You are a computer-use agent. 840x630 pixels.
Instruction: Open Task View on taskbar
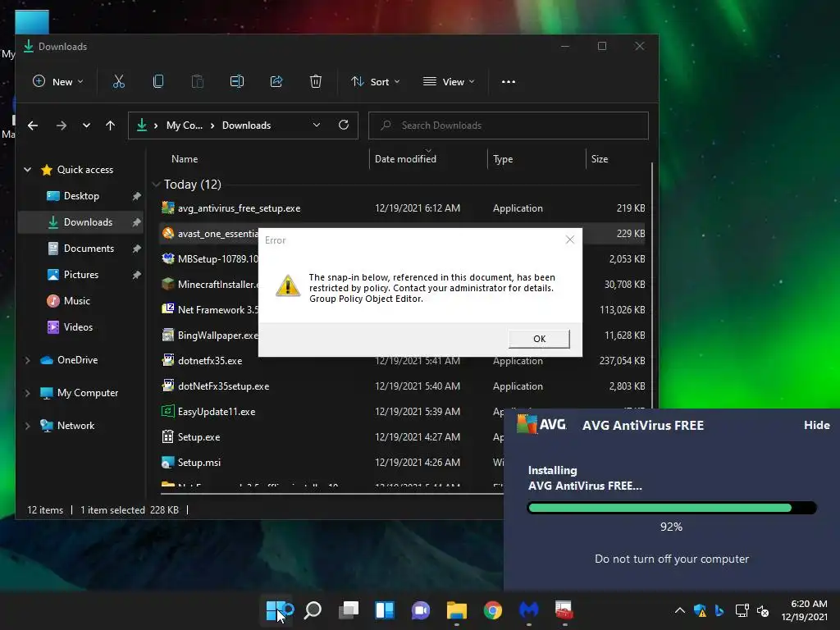(349, 610)
